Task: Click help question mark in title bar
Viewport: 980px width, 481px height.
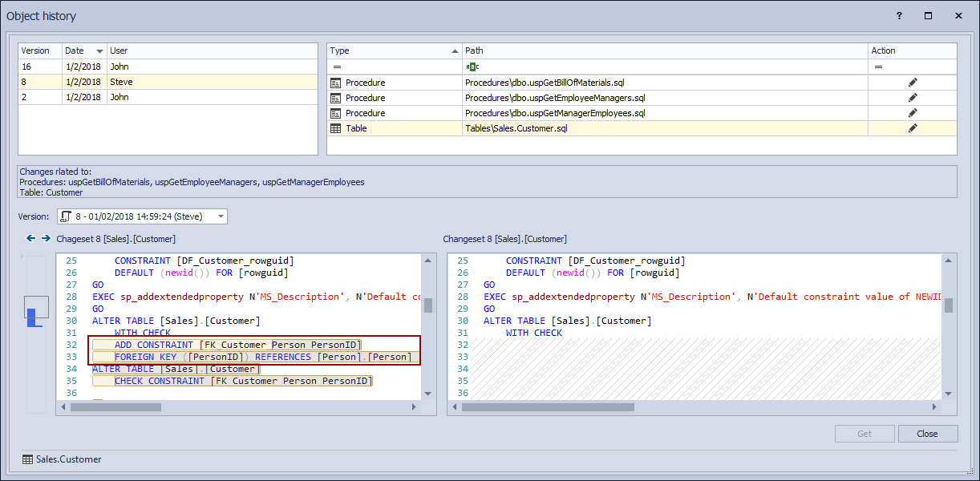Action: click(899, 15)
